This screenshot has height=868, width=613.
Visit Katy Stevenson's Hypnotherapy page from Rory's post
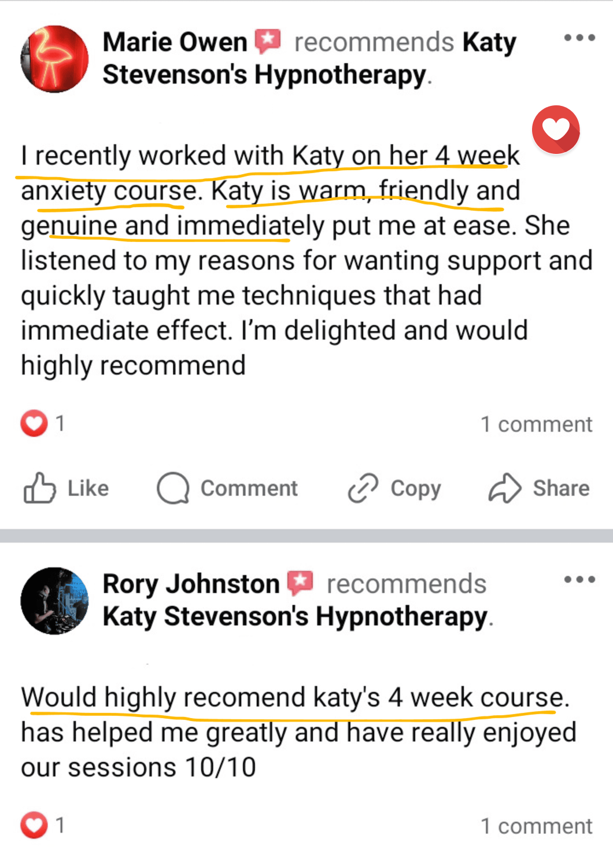[295, 617]
